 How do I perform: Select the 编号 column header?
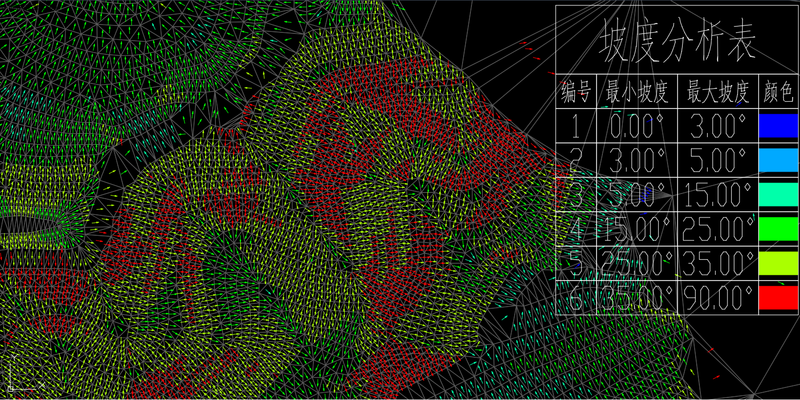[577, 92]
